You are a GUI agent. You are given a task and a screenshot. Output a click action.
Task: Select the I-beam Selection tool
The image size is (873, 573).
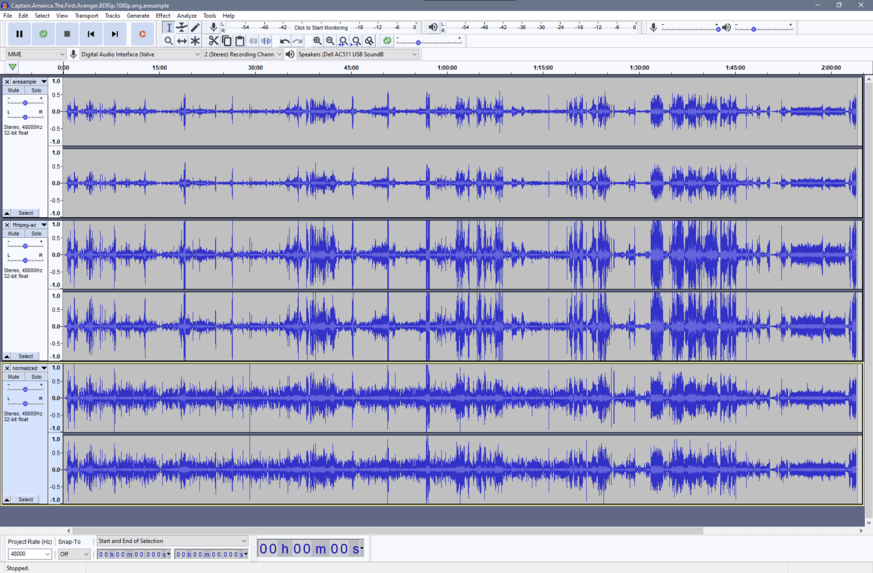pos(169,27)
